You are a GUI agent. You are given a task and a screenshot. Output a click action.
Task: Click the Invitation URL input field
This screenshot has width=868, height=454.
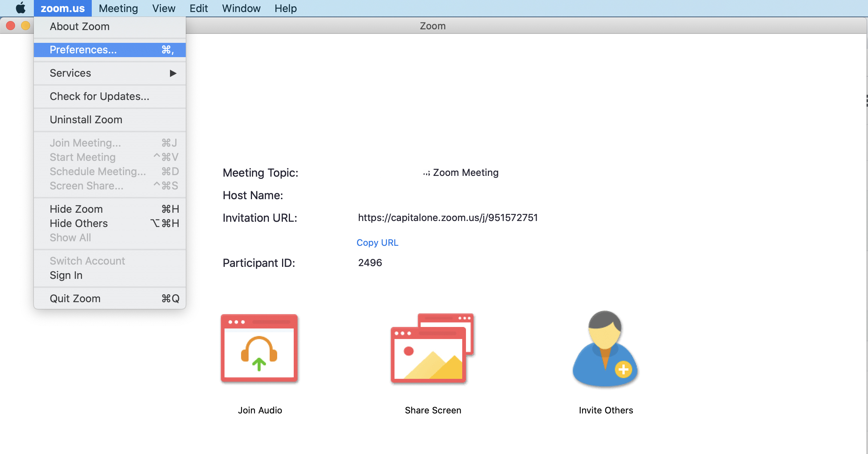pyautogui.click(x=447, y=217)
